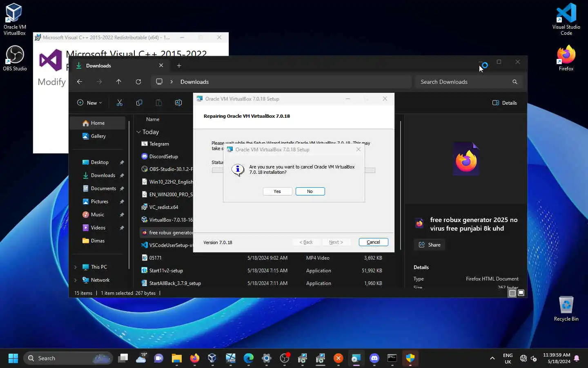Click the pin icon next to Music
The image size is (588, 368).
pos(122,215)
